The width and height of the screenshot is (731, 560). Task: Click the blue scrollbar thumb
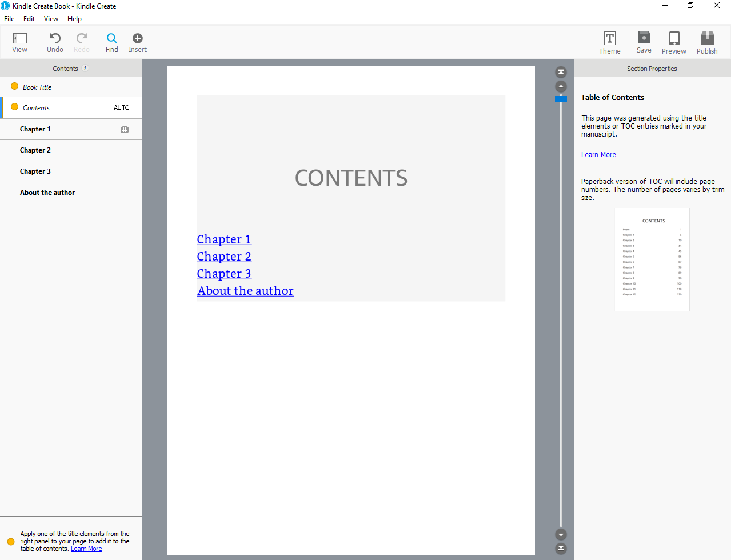(560, 98)
